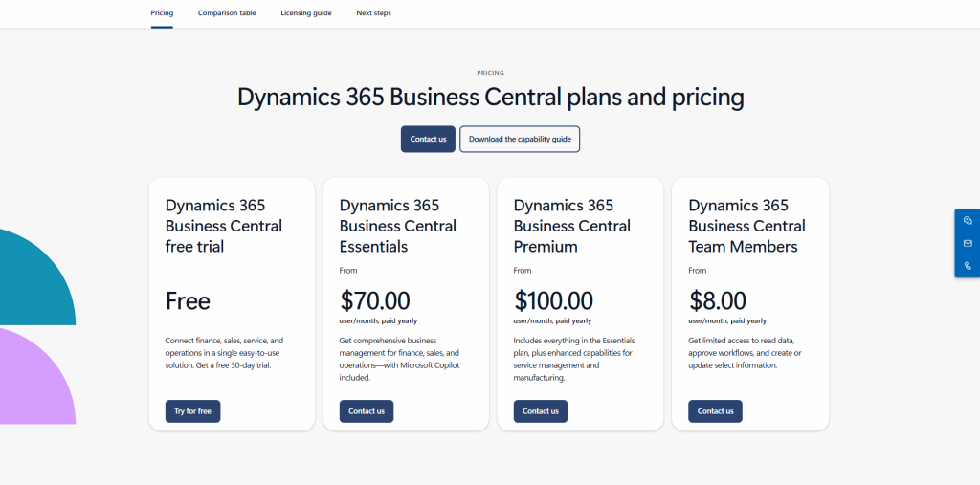Go to Next steps tab
Viewport: 980px width, 485px height.
coord(374,13)
